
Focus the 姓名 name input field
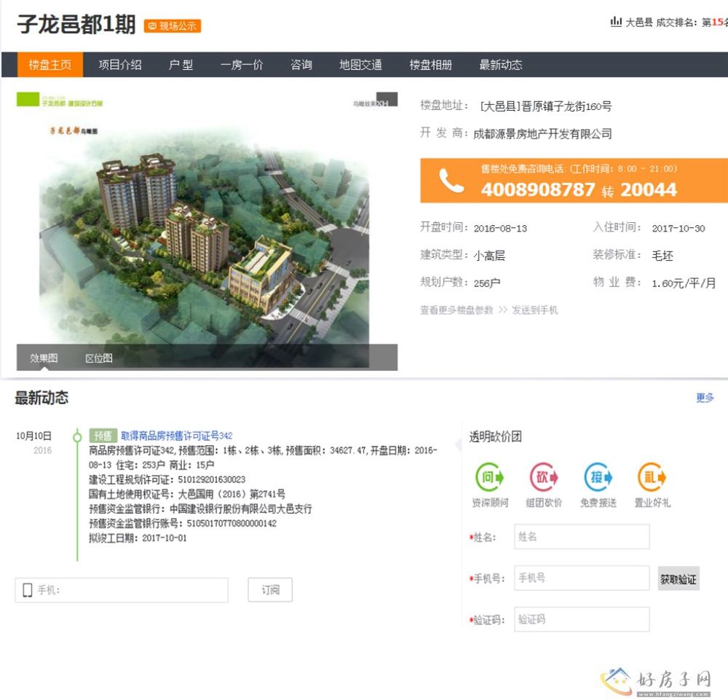(581, 537)
